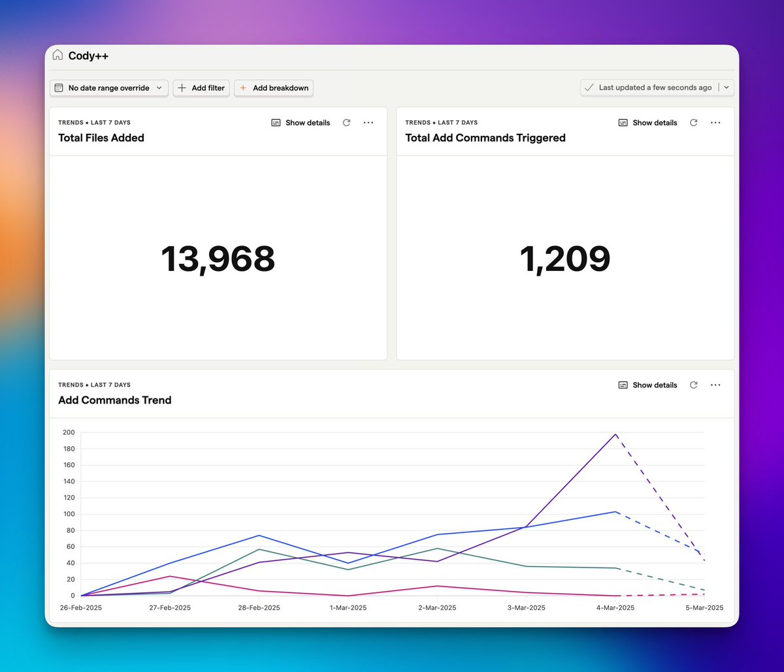
Task: Expand the Last updated refresh options chevron
Action: (x=726, y=87)
